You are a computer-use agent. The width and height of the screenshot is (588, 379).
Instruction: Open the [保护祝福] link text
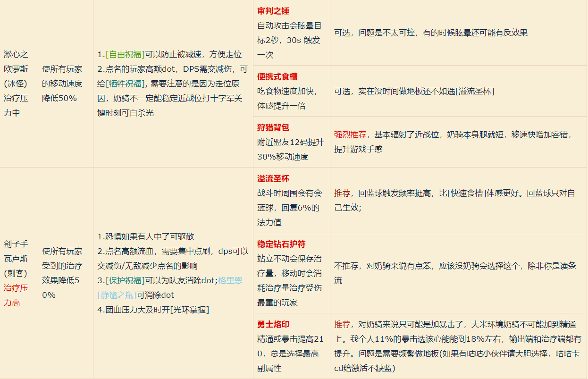125,280
